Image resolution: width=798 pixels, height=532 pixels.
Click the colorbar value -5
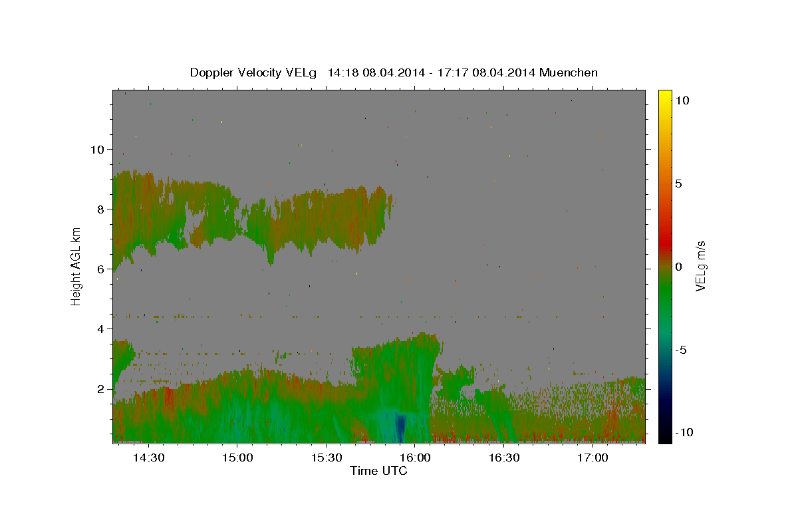[681, 350]
